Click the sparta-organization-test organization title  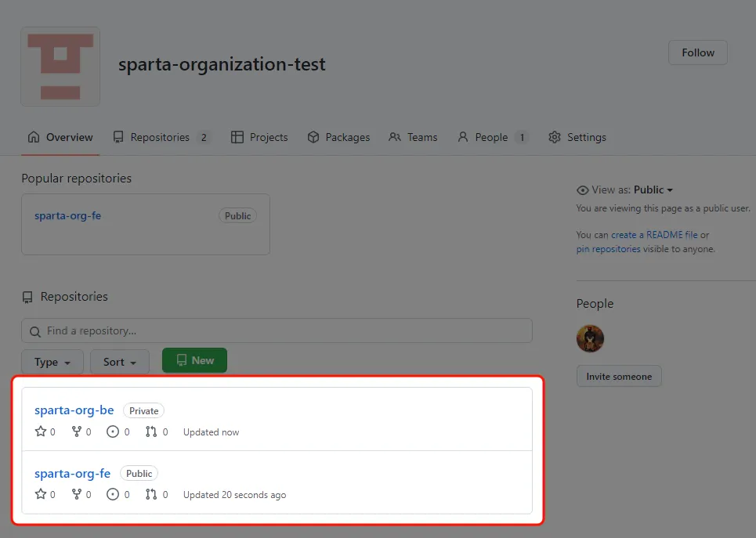(x=222, y=64)
